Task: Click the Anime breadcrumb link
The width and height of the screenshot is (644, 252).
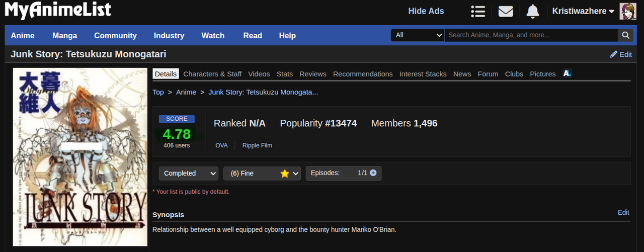Action: pos(186,92)
